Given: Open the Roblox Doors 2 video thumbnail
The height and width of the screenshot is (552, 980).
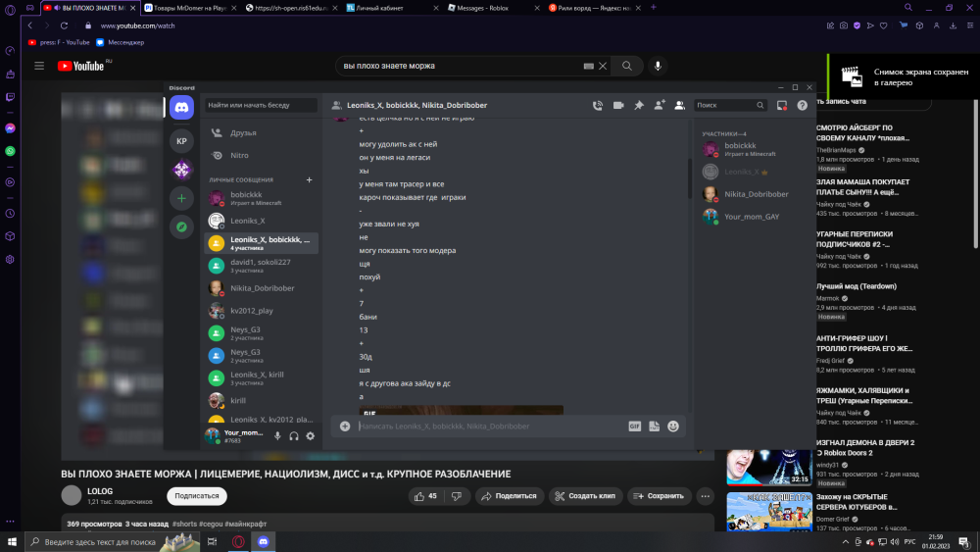Looking at the screenshot, I should [768, 466].
